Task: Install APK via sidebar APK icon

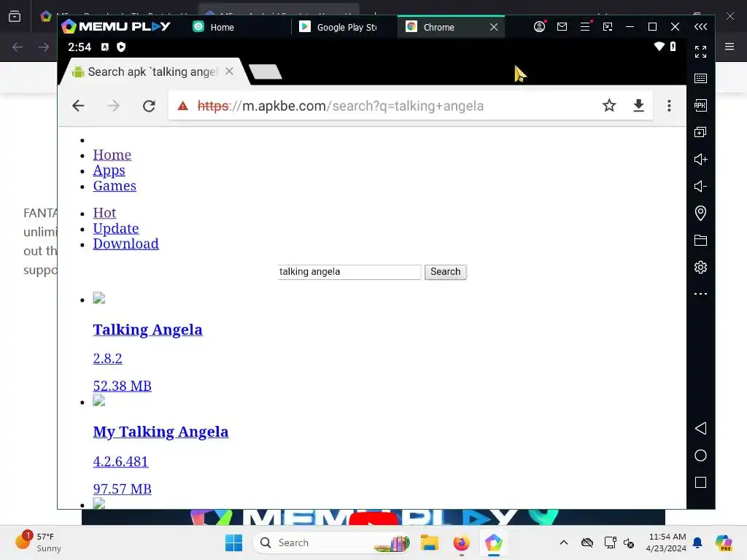Action: [x=700, y=105]
